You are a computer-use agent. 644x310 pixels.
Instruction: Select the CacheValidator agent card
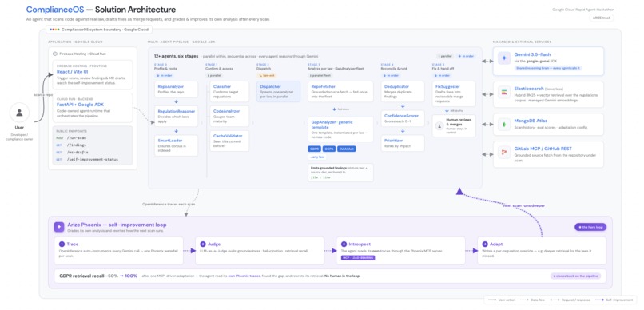click(x=229, y=141)
